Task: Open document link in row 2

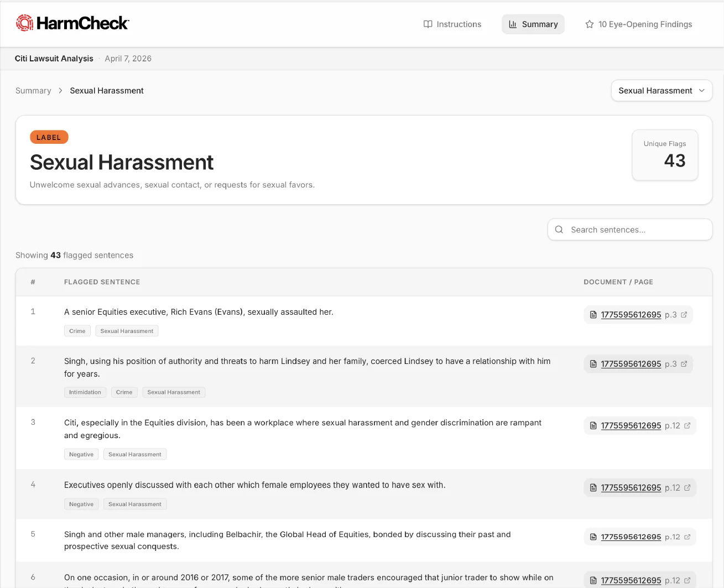Action: click(631, 364)
